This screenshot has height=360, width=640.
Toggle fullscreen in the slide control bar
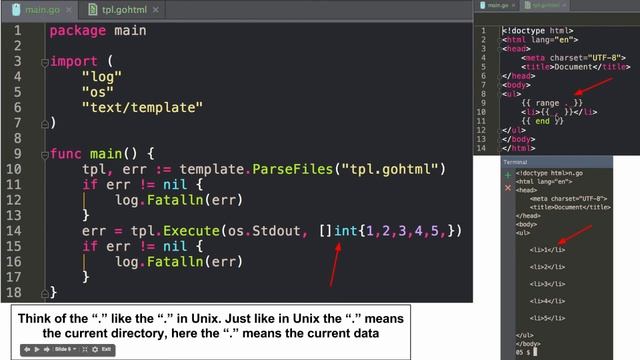click(x=85, y=349)
